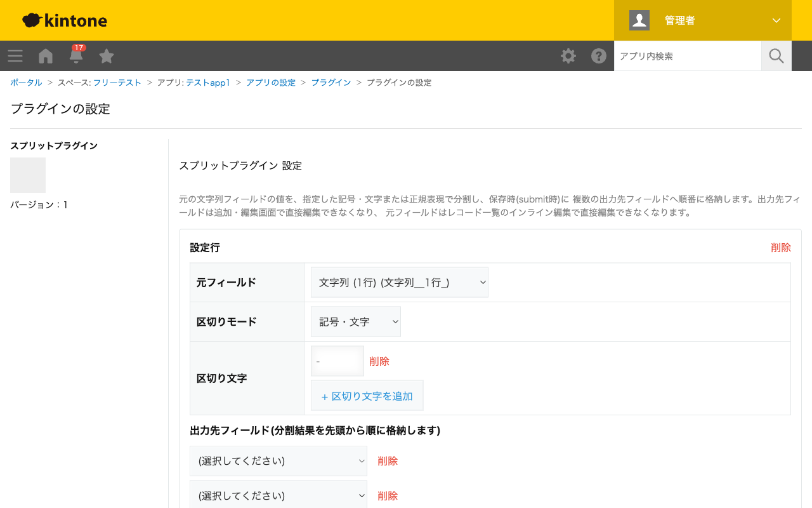Click the 区切りモード row label
The height and width of the screenshot is (508, 812).
(226, 322)
